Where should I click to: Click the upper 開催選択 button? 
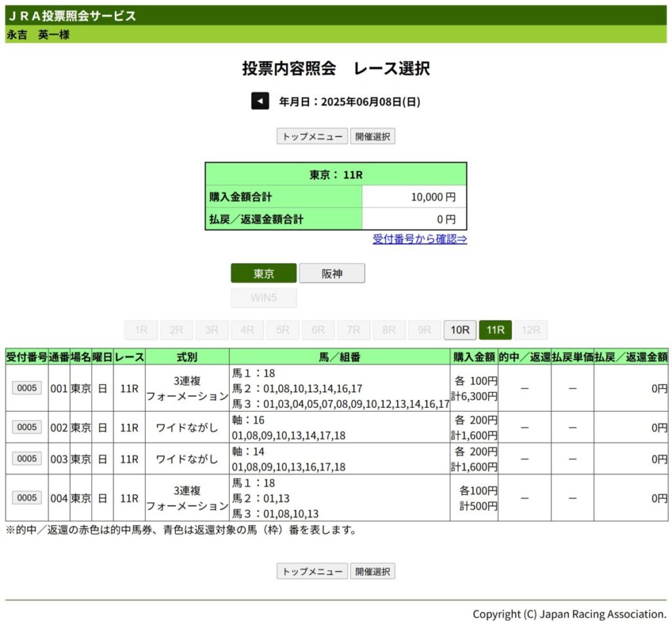tap(373, 136)
